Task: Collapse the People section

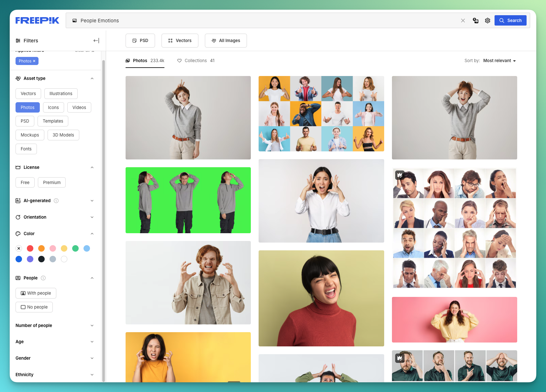Action: 92,278
